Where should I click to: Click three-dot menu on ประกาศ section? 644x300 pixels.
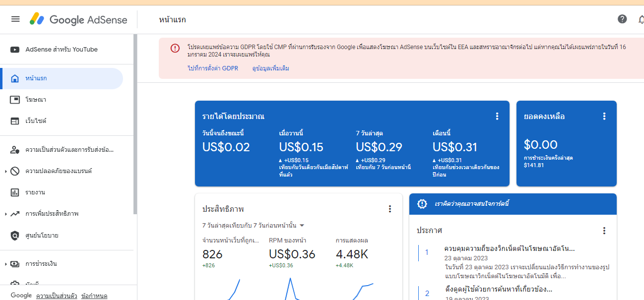pos(604,231)
